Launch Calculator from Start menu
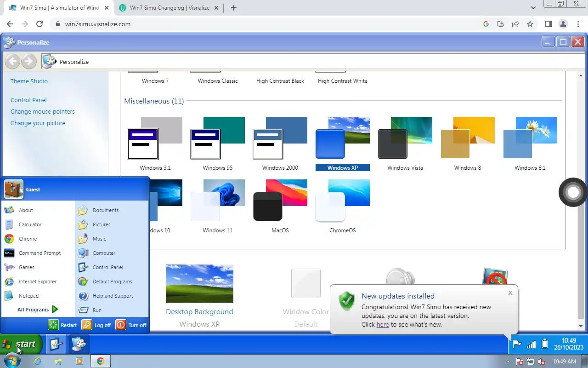The height and width of the screenshot is (368, 588). click(38, 224)
